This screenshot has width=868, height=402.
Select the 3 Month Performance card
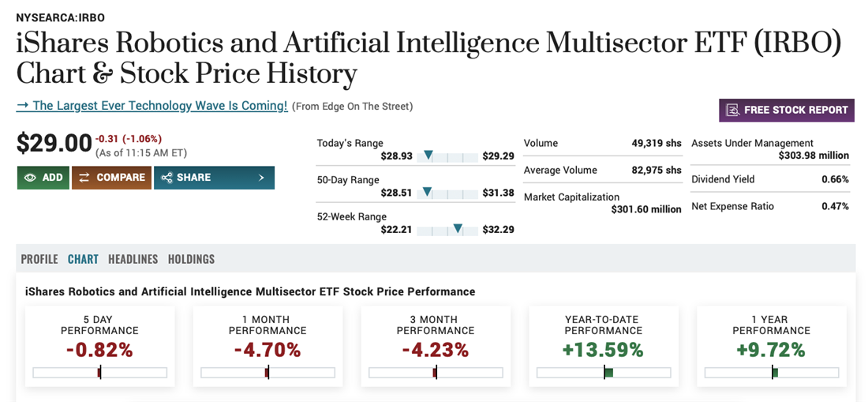436,346
